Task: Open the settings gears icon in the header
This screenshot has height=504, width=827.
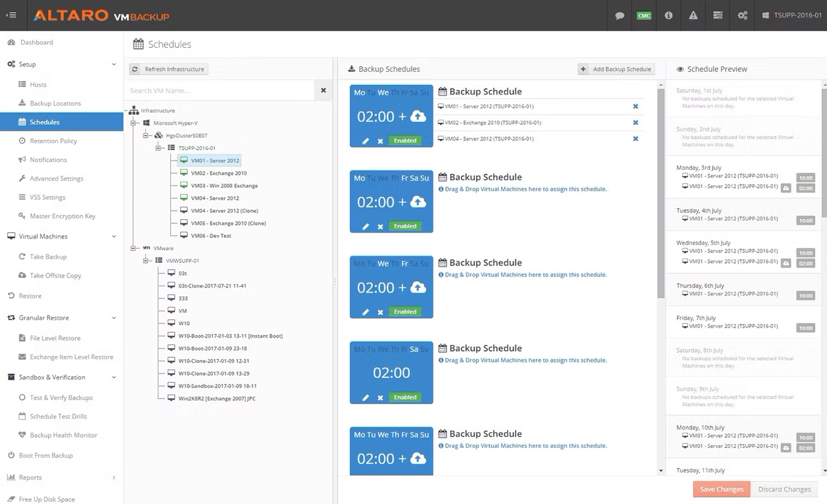Action: pyautogui.click(x=743, y=15)
